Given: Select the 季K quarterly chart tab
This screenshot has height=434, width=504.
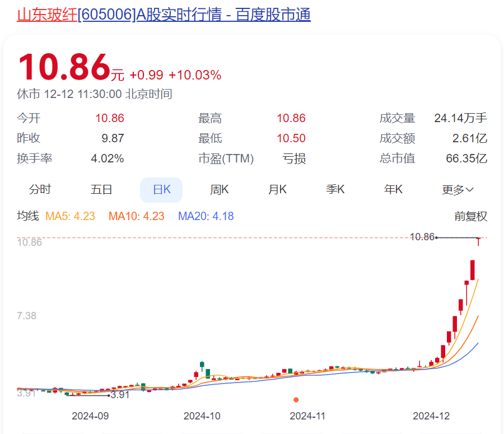Looking at the screenshot, I should [334, 189].
